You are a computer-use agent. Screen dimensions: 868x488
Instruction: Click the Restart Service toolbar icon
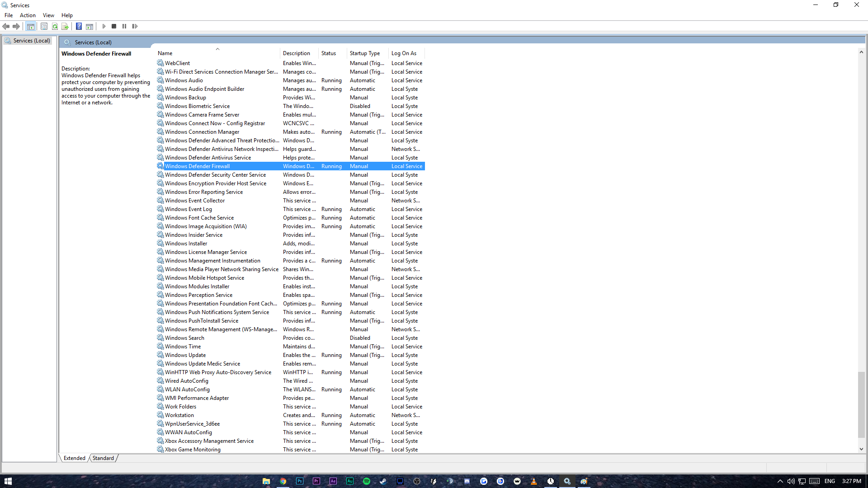coord(135,26)
